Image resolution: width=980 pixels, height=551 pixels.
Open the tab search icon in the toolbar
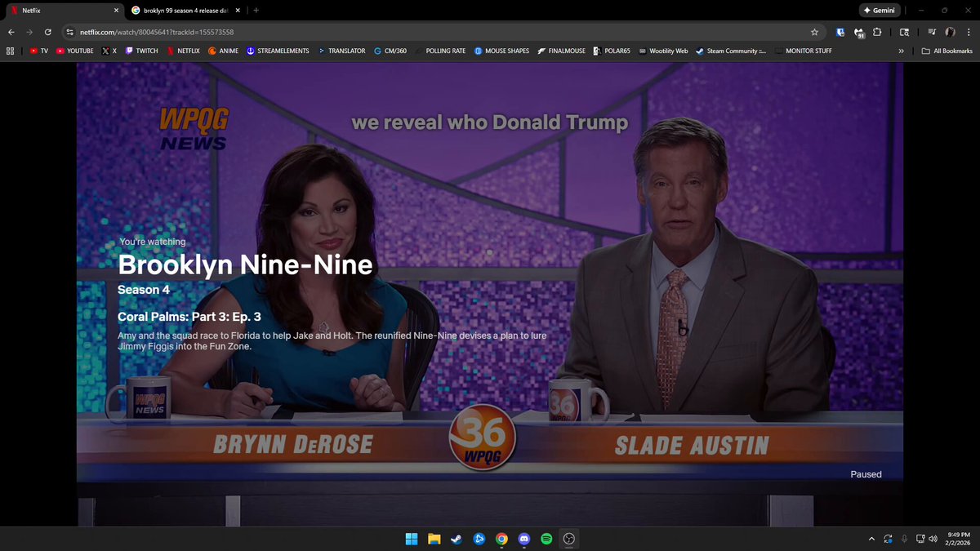(x=904, y=32)
